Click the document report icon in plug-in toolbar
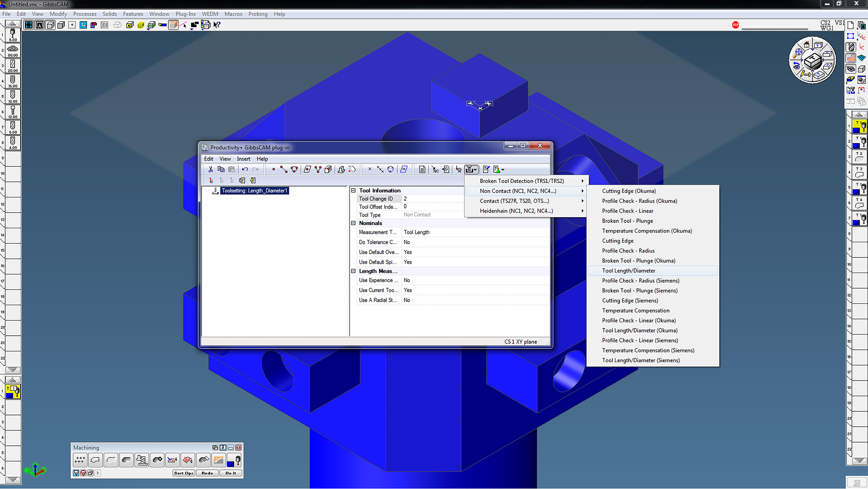Image resolution: width=868 pixels, height=489 pixels. [x=422, y=170]
